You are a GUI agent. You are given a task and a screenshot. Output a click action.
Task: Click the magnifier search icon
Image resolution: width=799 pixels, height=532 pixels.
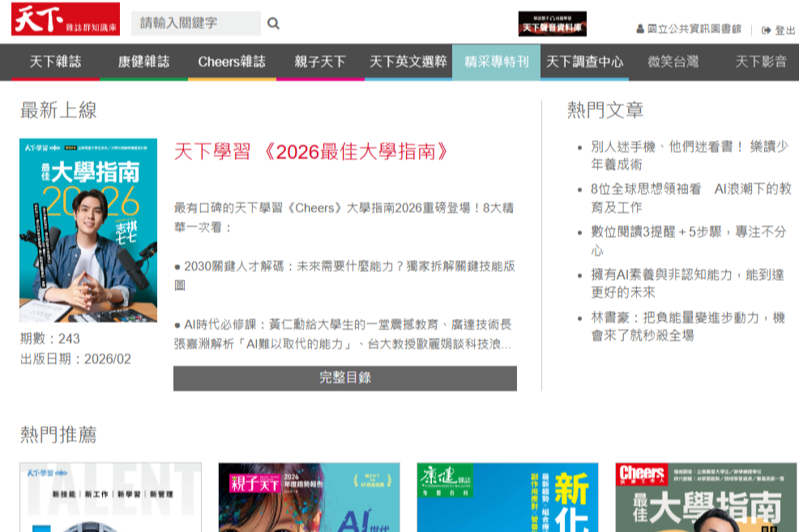point(273,23)
